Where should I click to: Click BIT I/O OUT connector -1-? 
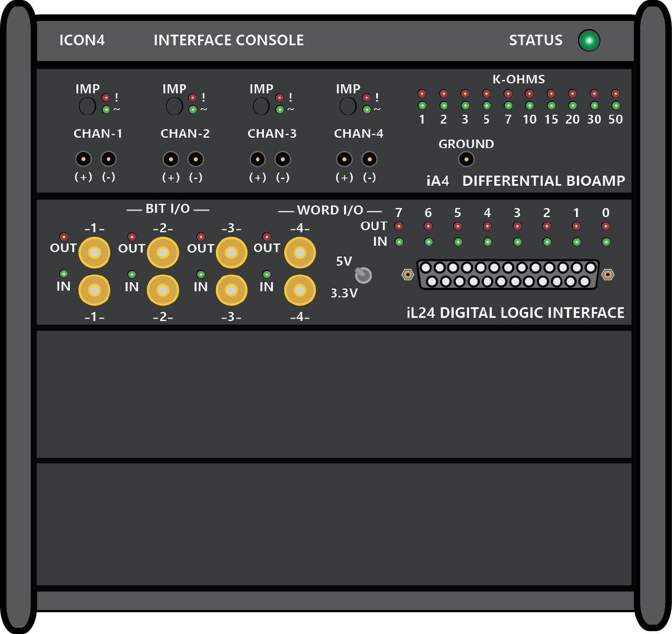pos(95,253)
